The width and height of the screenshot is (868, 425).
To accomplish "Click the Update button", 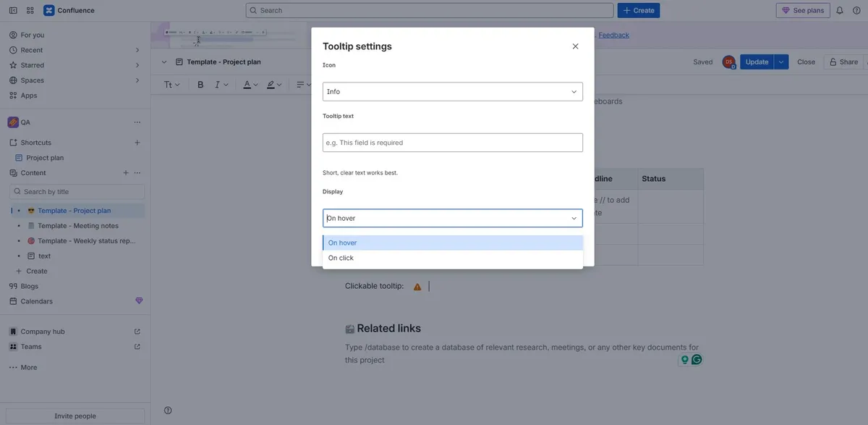I will (757, 62).
